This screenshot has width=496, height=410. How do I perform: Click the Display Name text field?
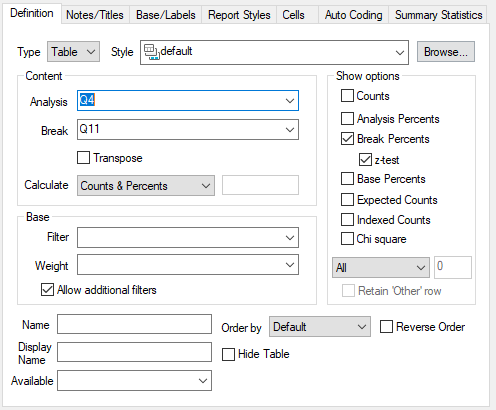(134, 352)
